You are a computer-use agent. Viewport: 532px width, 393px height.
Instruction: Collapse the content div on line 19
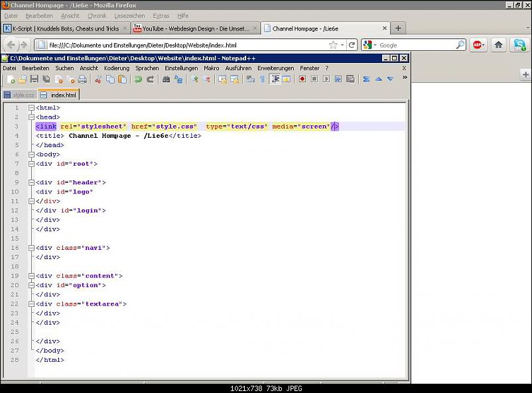point(32,276)
